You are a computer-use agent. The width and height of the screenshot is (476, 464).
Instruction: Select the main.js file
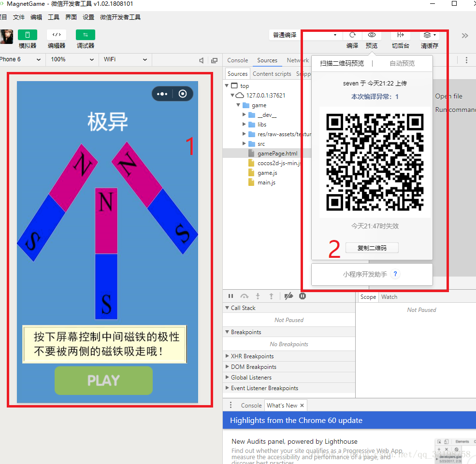click(x=266, y=183)
